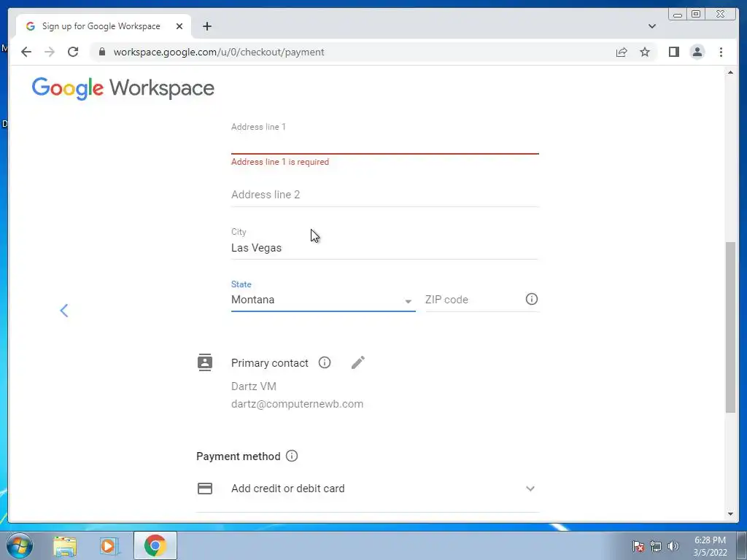Focus the Address line 2 field
The height and width of the screenshot is (560, 747).
tap(385, 195)
